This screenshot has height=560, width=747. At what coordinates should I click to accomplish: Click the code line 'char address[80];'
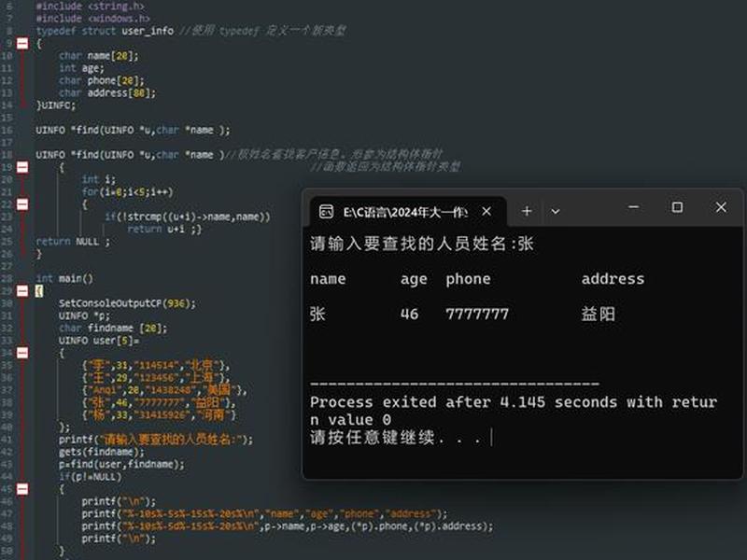pos(107,92)
